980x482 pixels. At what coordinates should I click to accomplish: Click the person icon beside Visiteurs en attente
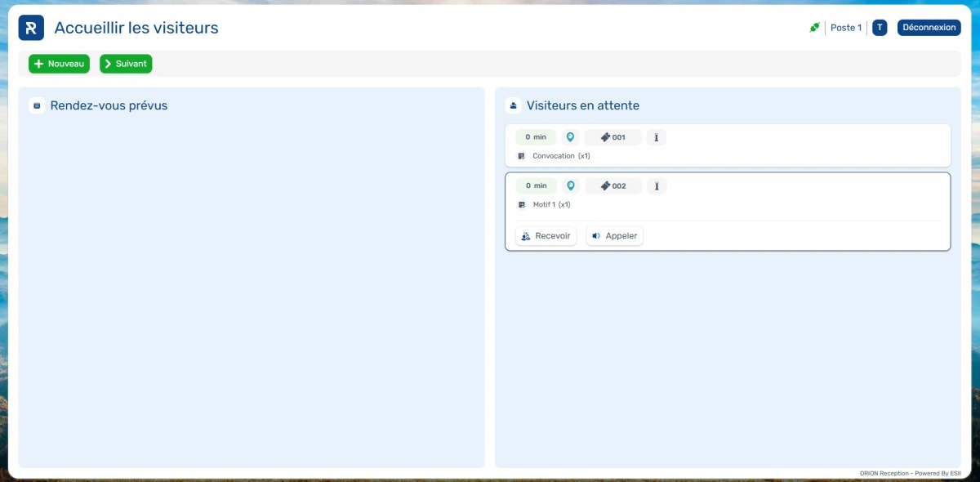point(513,105)
